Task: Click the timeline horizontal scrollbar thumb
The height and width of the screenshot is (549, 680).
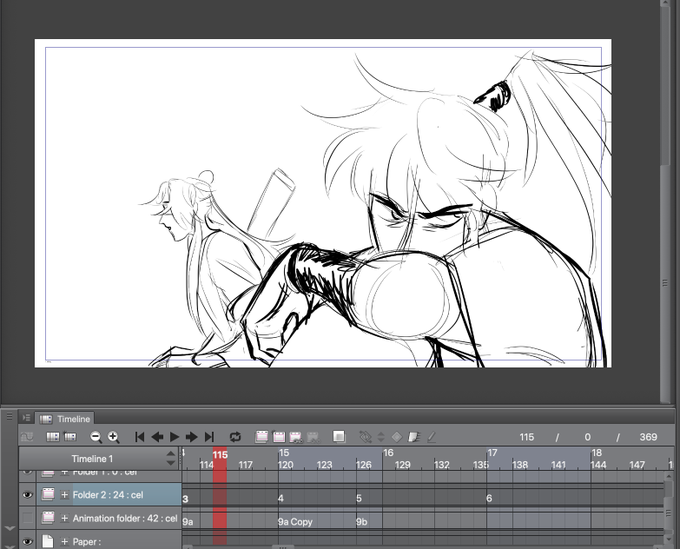Action: (x=283, y=547)
